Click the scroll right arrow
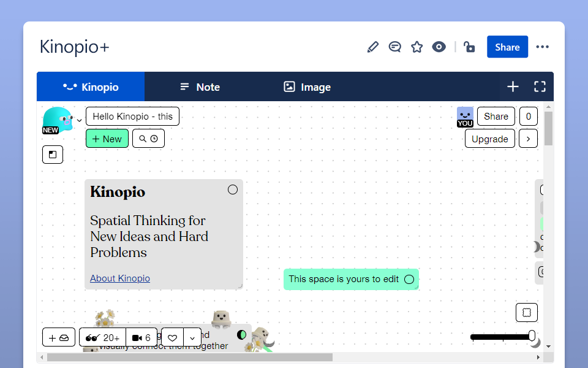The image size is (588, 368). tap(538, 357)
